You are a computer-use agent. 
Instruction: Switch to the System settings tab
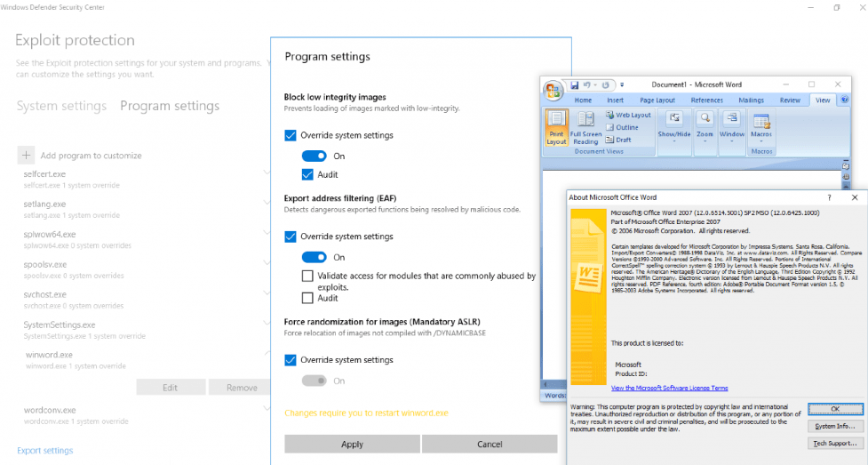tap(61, 106)
